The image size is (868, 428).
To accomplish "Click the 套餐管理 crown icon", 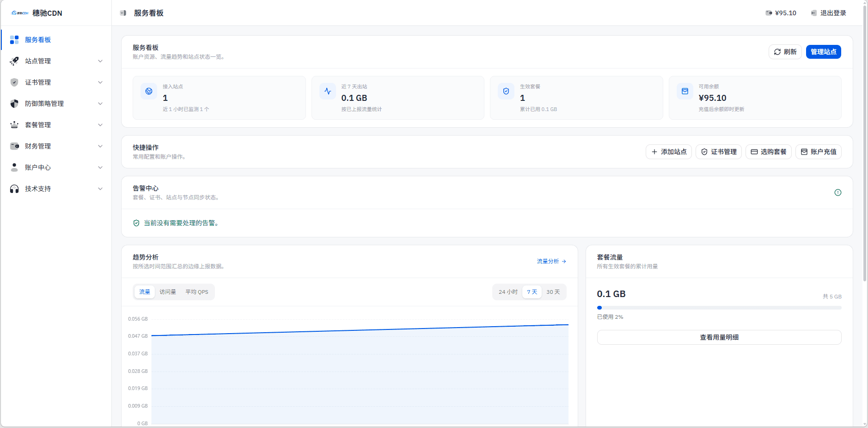I will click(14, 125).
